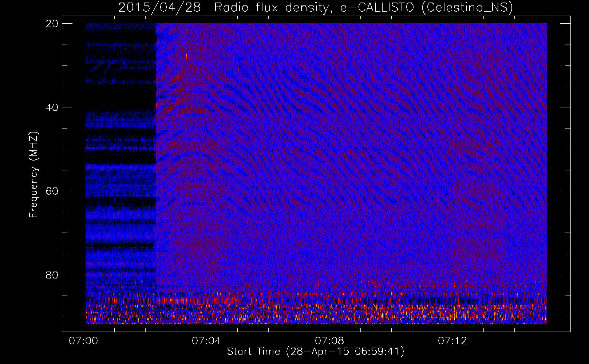
Task: Click the 07:00 time tick label
Action: click(x=84, y=341)
